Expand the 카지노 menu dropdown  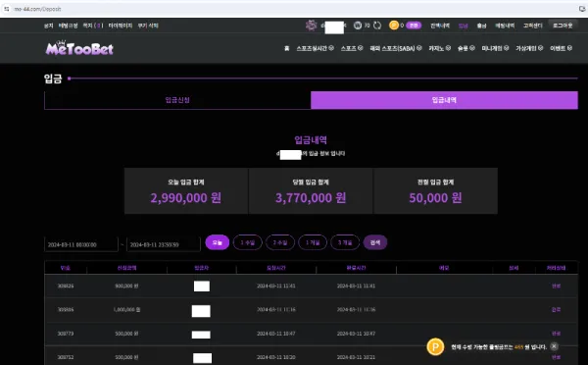(x=439, y=48)
